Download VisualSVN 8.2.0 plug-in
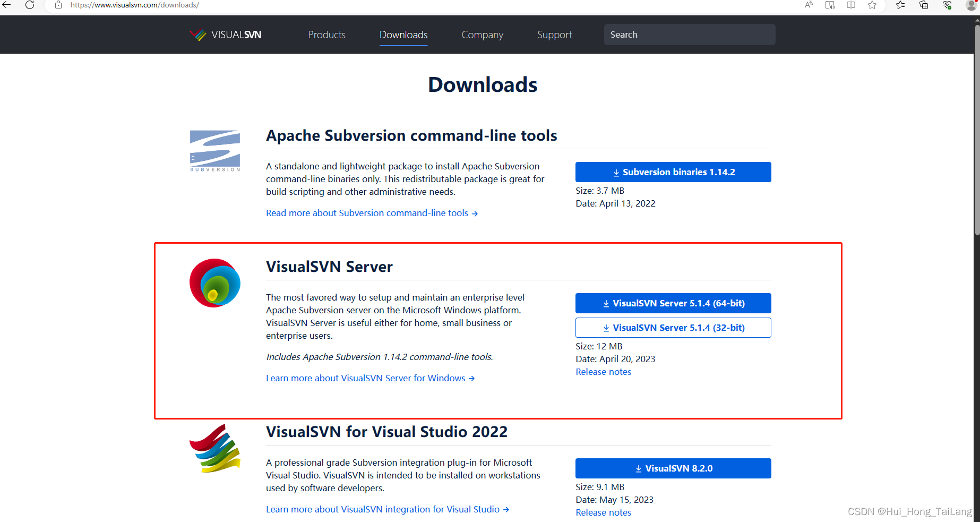Screen dimensions: 980x522 pos(673,468)
